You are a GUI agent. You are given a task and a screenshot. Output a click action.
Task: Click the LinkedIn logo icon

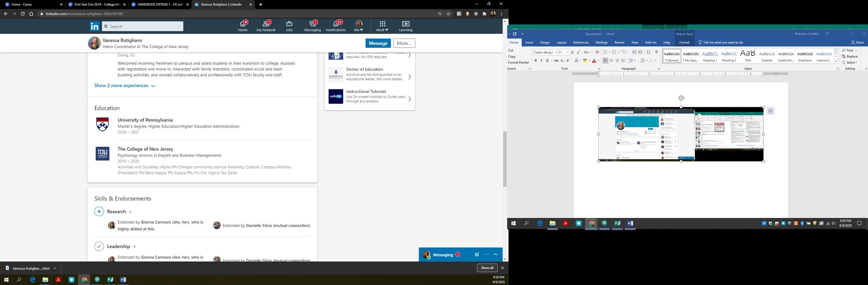coord(95,26)
